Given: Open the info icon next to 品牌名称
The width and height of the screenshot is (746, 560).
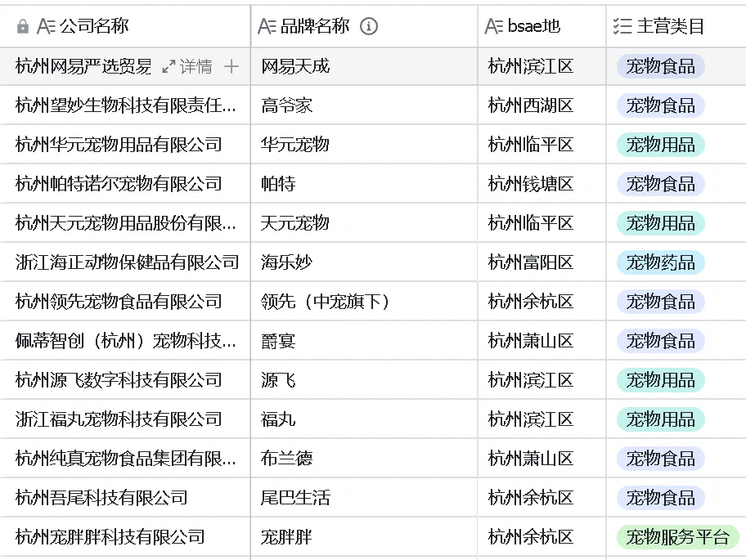Looking at the screenshot, I should (x=369, y=26).
